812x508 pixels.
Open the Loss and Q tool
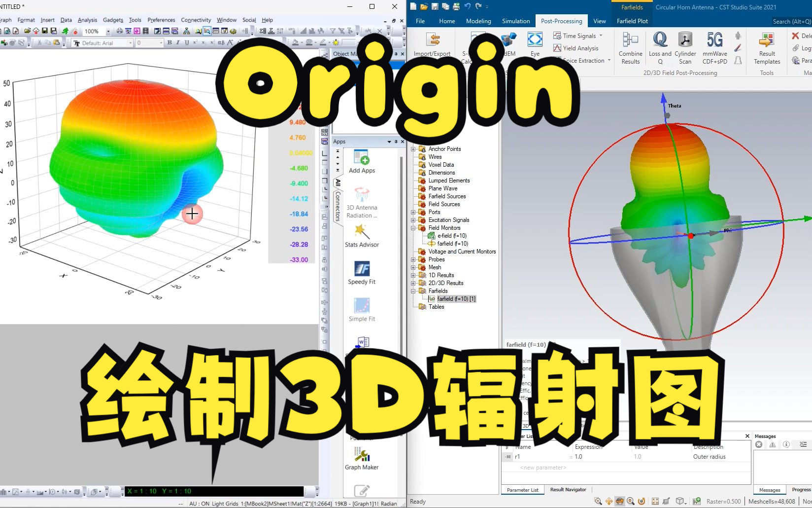(x=660, y=48)
